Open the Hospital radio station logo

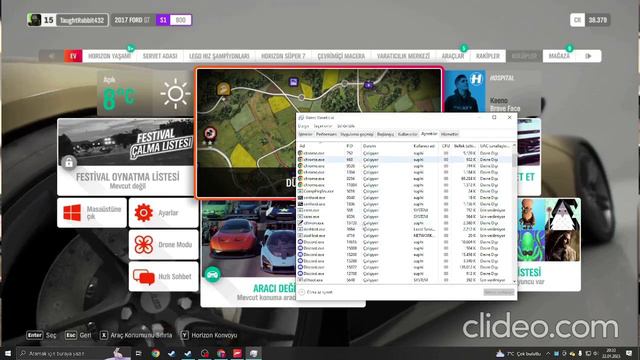tap(476, 78)
